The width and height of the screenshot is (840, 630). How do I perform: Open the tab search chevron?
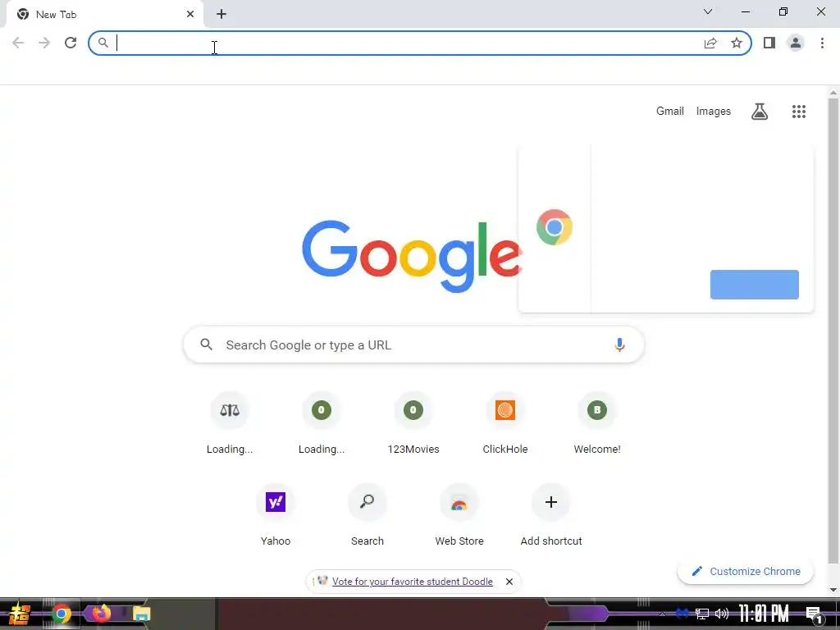[x=708, y=11]
